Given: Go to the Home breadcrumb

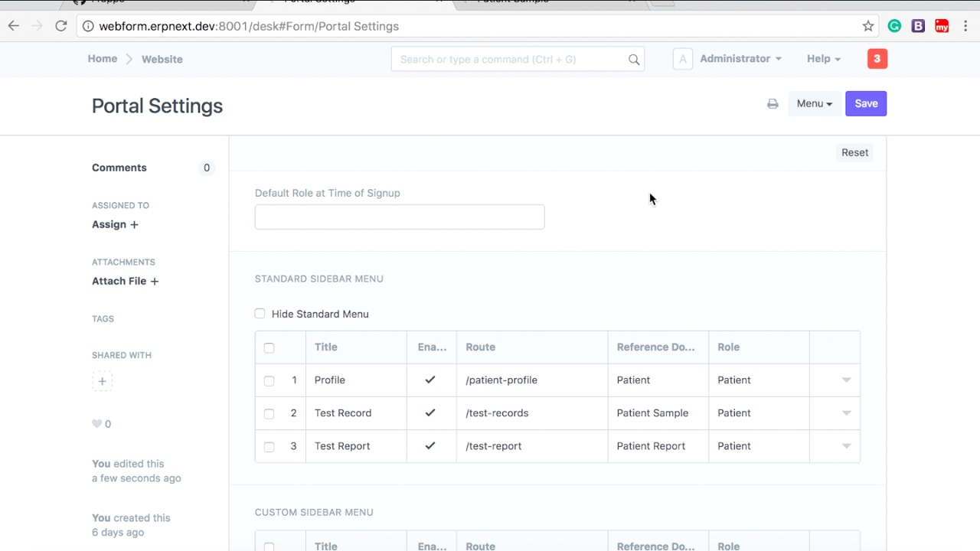Looking at the screenshot, I should (103, 59).
